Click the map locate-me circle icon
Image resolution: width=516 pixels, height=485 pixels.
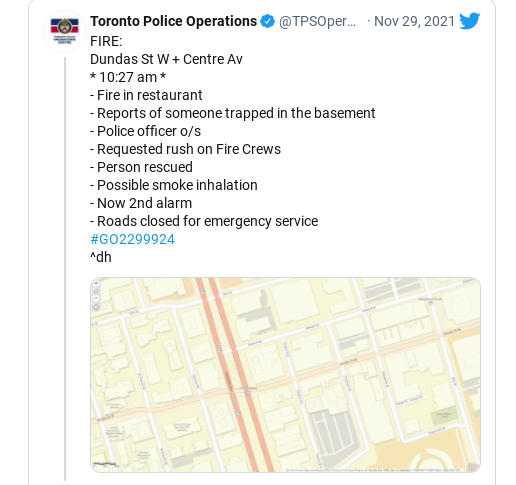96,307
